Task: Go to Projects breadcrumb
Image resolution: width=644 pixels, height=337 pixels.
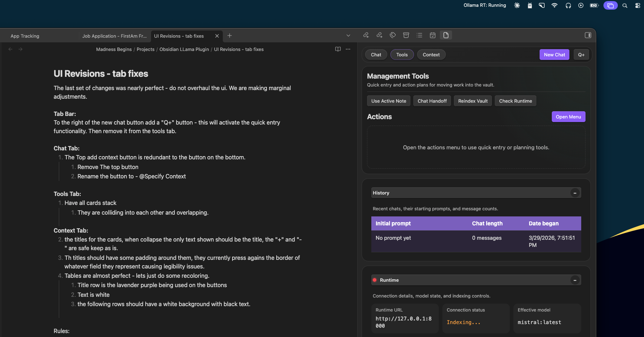Action: [x=145, y=49]
